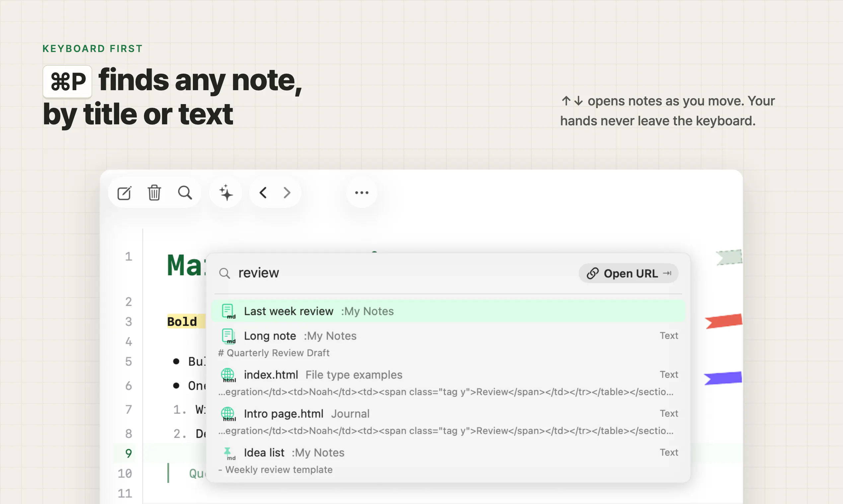This screenshot has width=843, height=504.
Task: Open search with the magnifier toolbar icon
Action: coord(185,193)
